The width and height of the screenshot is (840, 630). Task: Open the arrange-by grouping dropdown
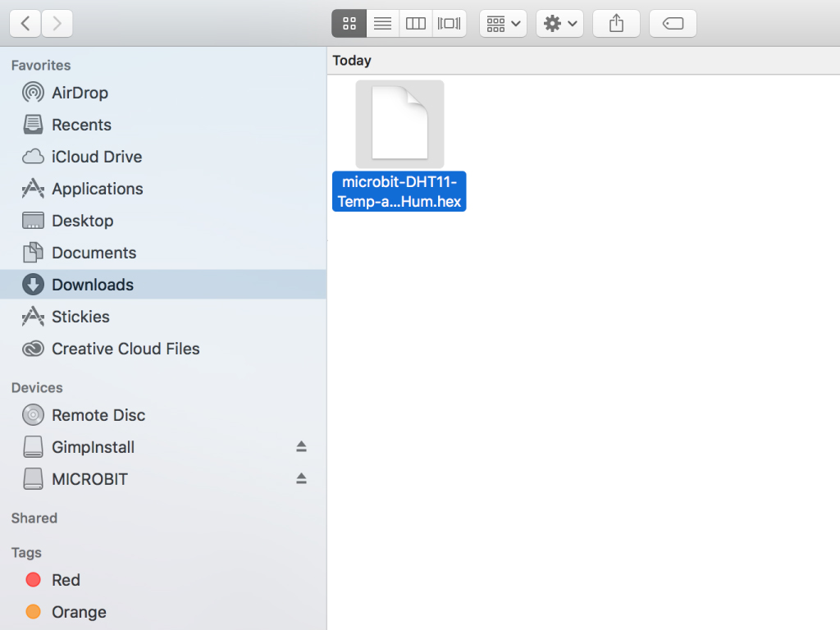tap(503, 24)
